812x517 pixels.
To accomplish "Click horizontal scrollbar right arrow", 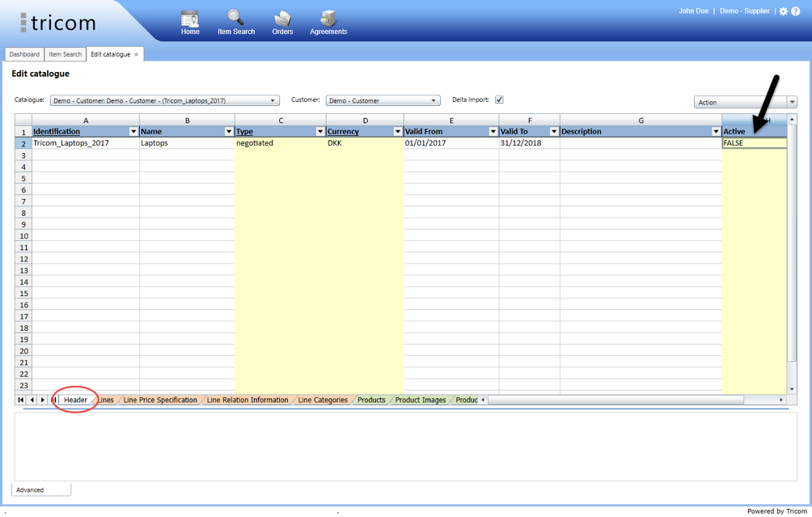I will click(x=781, y=400).
